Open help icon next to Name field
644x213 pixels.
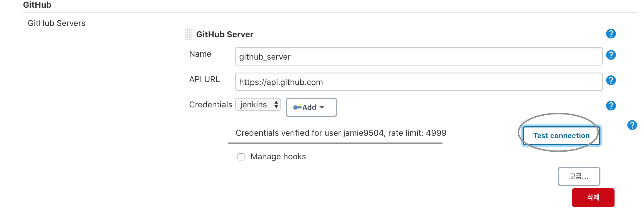611,55
